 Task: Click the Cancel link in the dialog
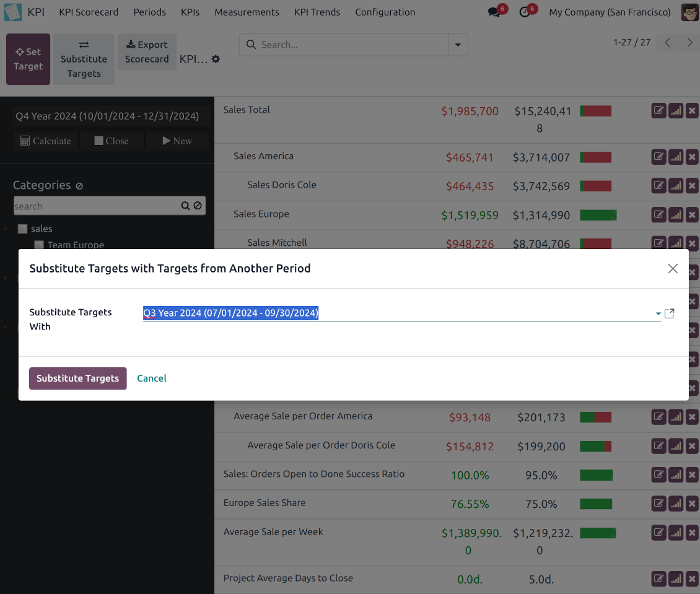(x=152, y=378)
